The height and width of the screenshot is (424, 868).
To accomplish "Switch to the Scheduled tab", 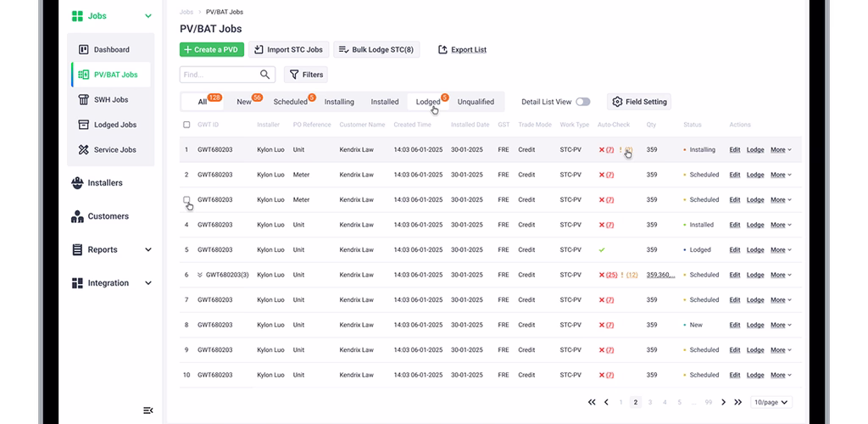I will point(290,102).
